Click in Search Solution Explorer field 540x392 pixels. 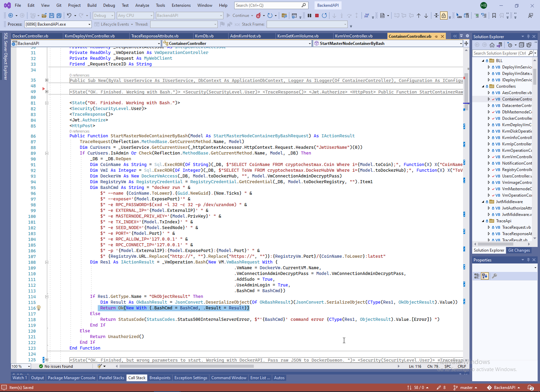pos(500,53)
